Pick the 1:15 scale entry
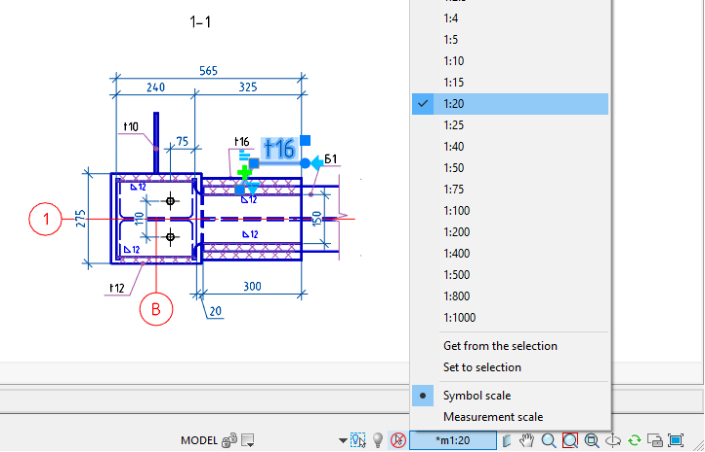The image size is (705, 452). click(510, 82)
